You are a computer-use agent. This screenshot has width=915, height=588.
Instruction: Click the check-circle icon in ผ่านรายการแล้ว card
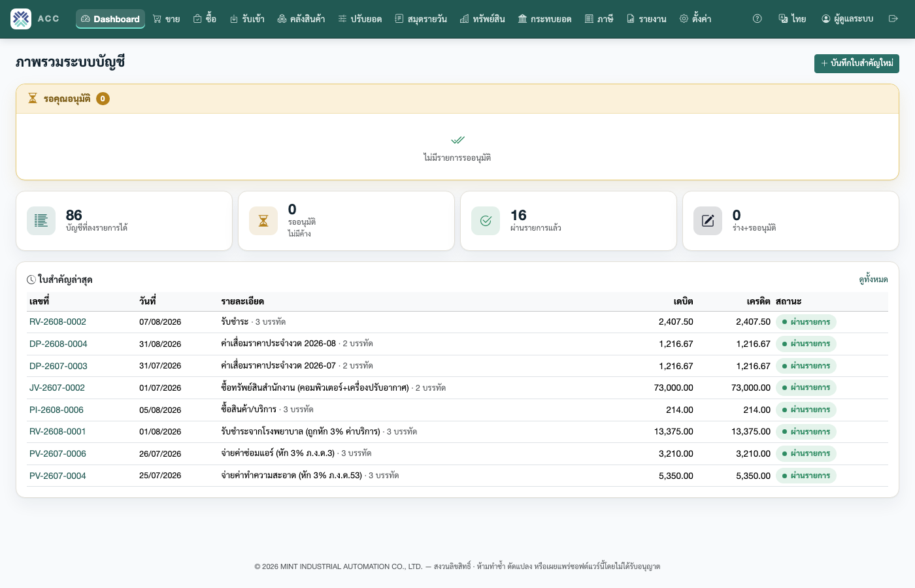pyautogui.click(x=486, y=221)
